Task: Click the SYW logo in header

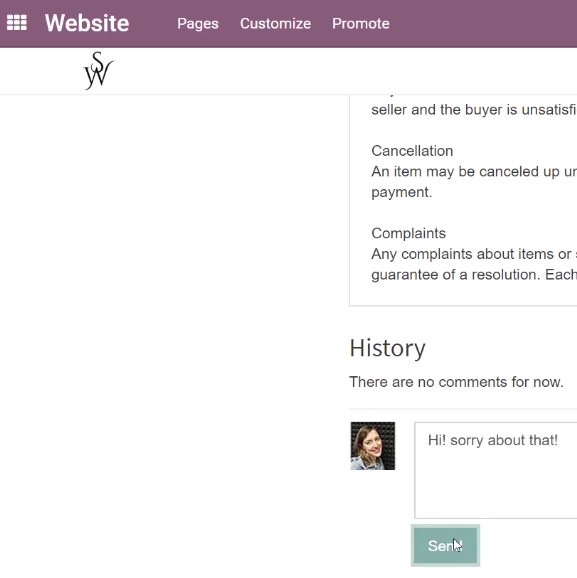Action: pos(98,71)
